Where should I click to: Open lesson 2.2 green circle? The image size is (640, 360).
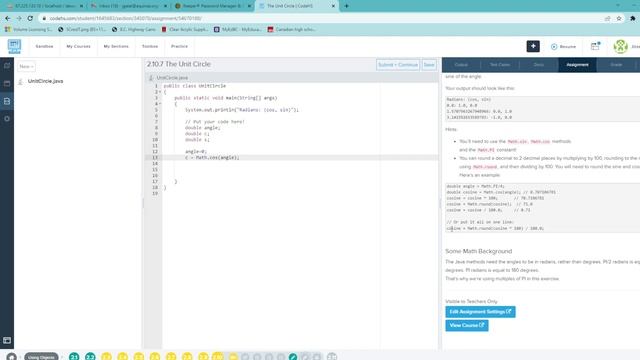(90, 357)
